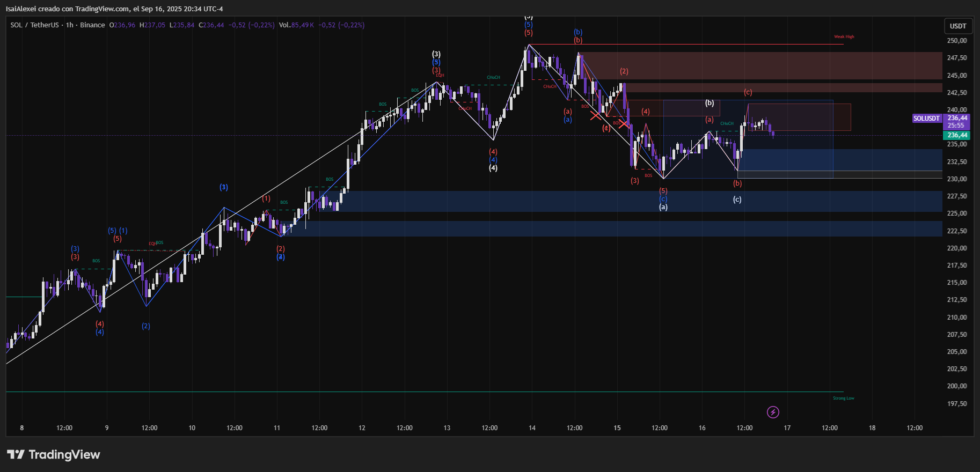Click date 17 on the time axis
The width and height of the screenshot is (980, 472).
pyautogui.click(x=787, y=428)
